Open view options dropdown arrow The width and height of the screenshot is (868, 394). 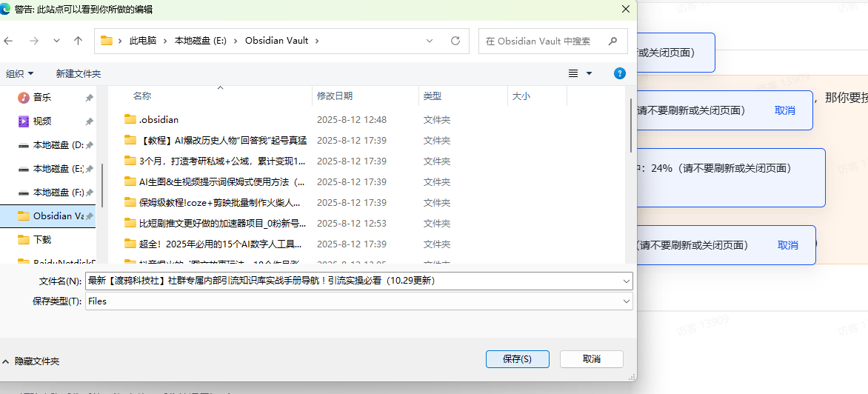tap(589, 73)
